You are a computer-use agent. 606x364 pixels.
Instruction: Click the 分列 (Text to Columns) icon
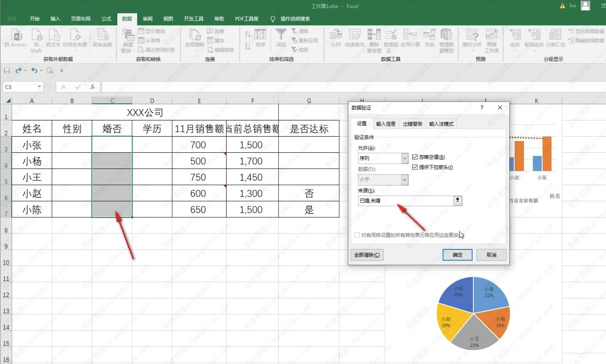pos(335,35)
